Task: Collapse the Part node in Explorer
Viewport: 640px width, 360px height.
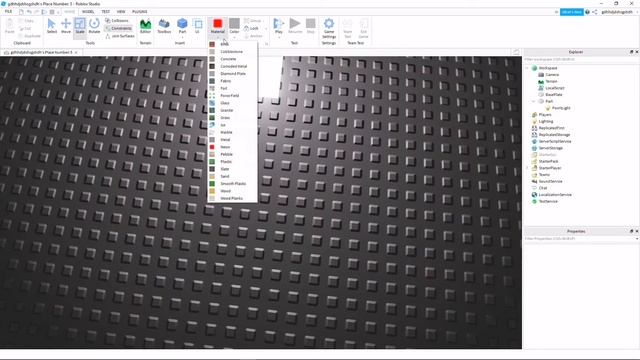Action: (533, 101)
